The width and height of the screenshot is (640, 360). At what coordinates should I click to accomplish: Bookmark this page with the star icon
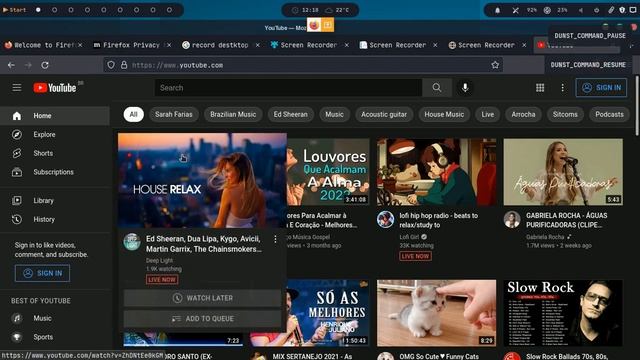click(x=495, y=65)
